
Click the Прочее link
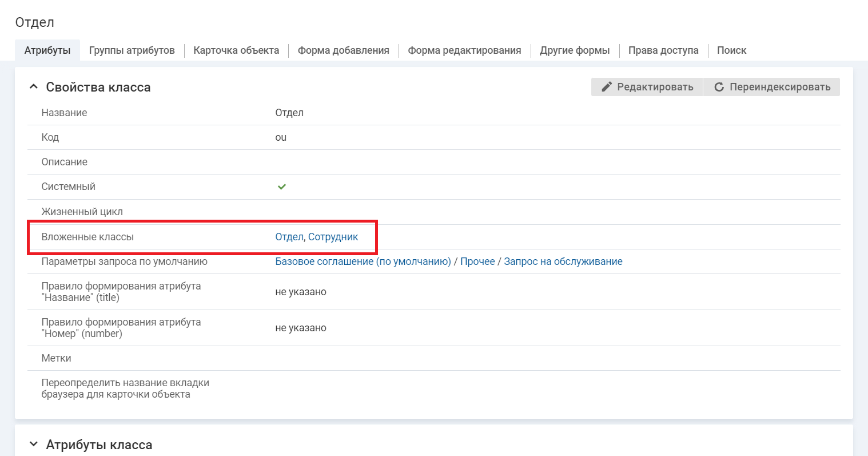point(477,261)
